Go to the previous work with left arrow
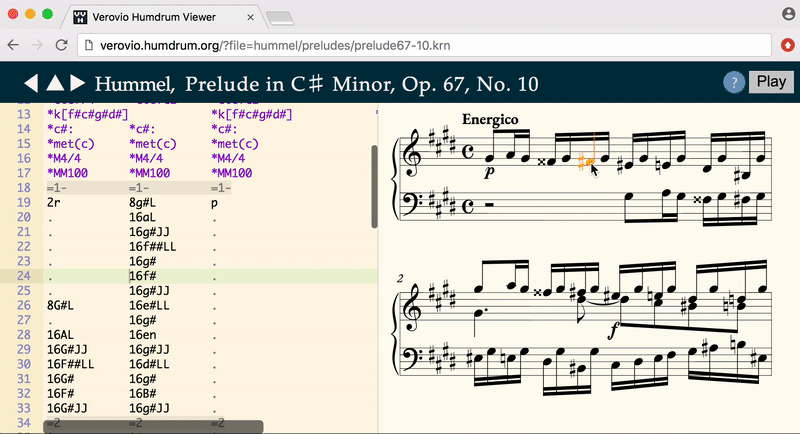 click(31, 83)
